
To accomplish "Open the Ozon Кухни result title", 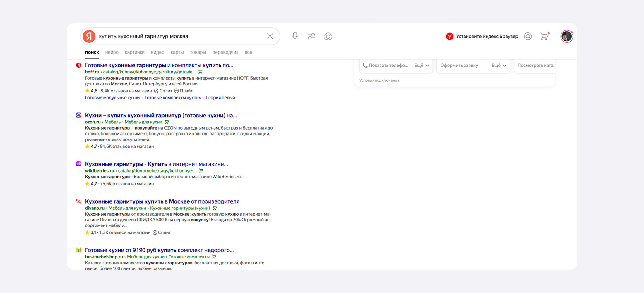I will 161,115.
